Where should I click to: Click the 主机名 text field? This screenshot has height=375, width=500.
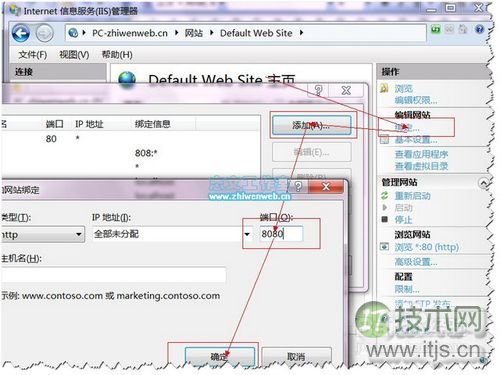pyautogui.click(x=113, y=275)
